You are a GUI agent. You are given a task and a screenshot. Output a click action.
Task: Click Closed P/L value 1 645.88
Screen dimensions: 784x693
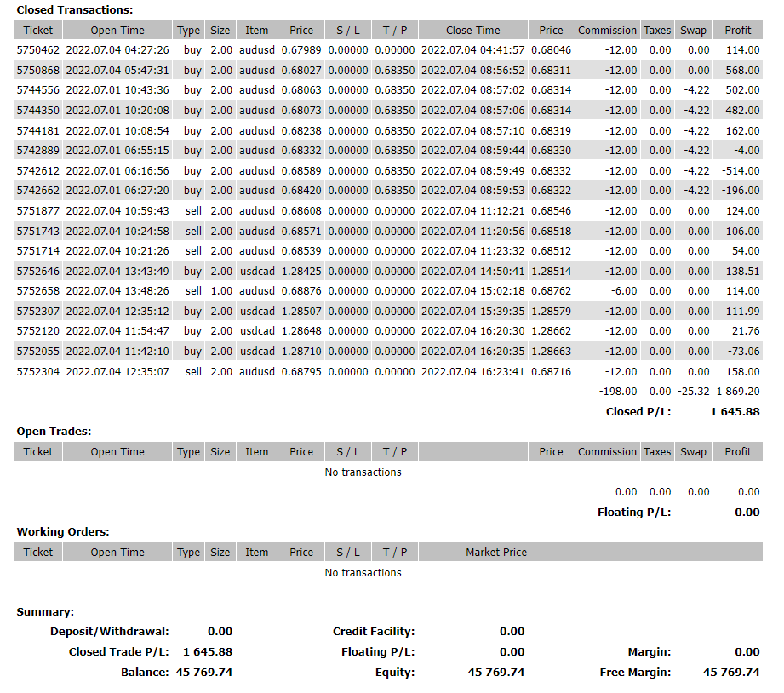coord(735,412)
